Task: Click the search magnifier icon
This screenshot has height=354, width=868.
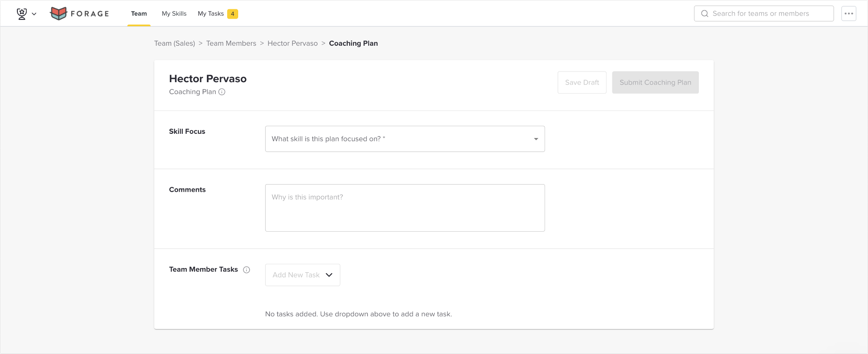Action: point(704,14)
